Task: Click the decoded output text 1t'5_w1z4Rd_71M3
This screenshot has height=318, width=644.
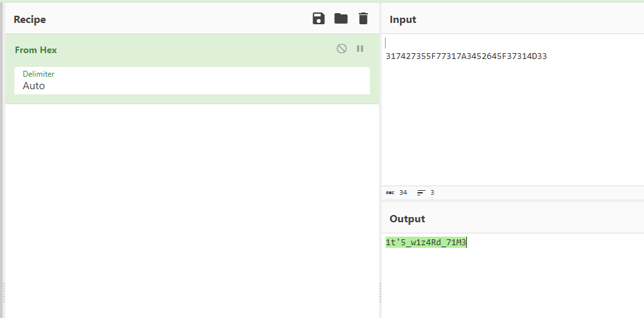Action: (x=426, y=243)
